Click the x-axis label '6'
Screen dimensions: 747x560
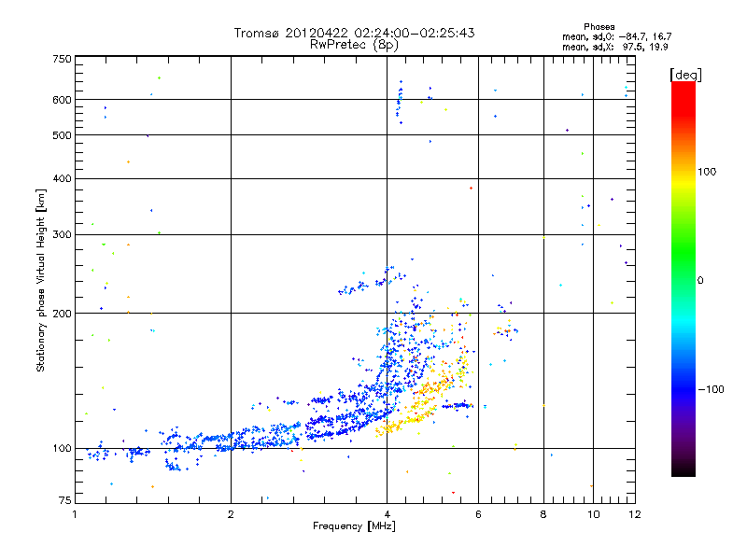click(x=478, y=514)
